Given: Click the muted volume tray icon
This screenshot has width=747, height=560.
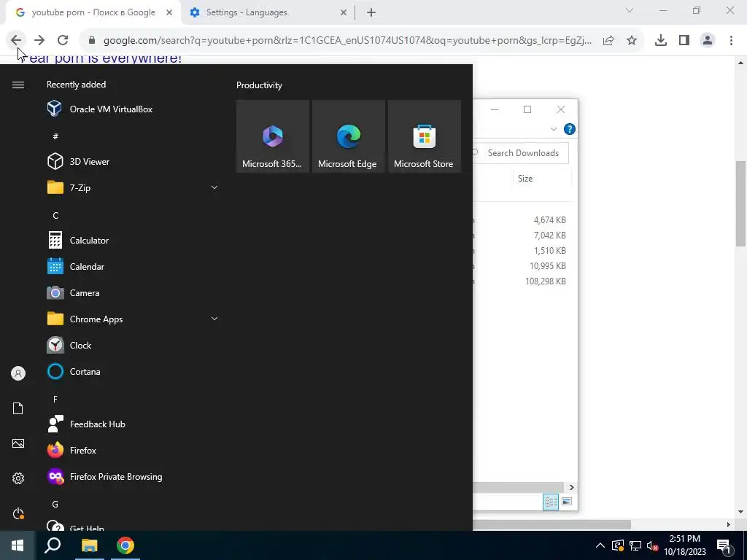Looking at the screenshot, I should (x=652, y=545).
